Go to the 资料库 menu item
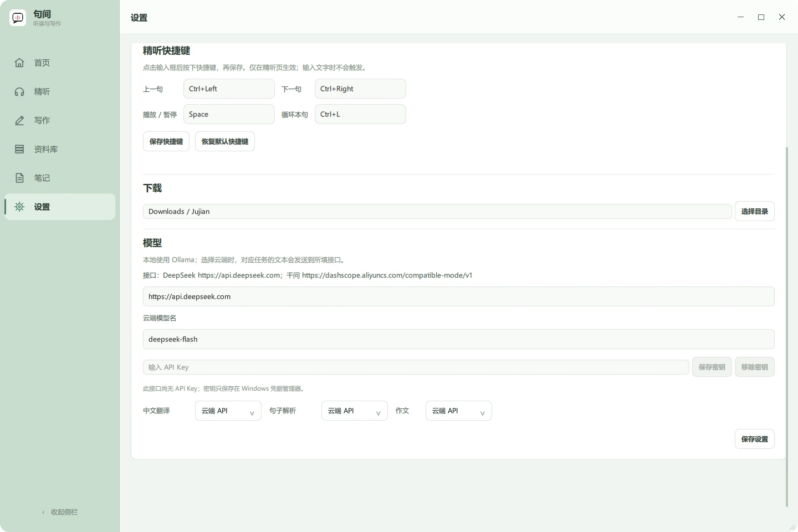 (x=60, y=149)
